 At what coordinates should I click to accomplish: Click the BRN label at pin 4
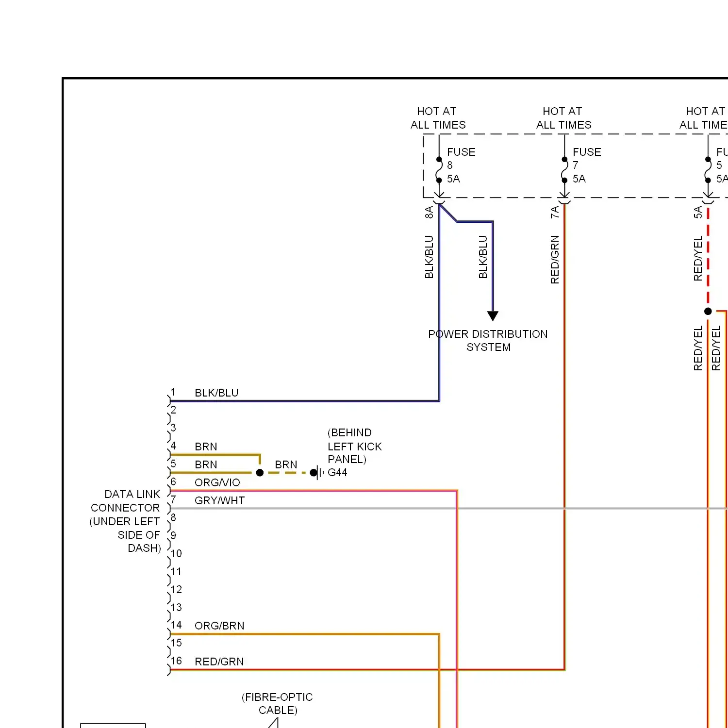click(206, 447)
